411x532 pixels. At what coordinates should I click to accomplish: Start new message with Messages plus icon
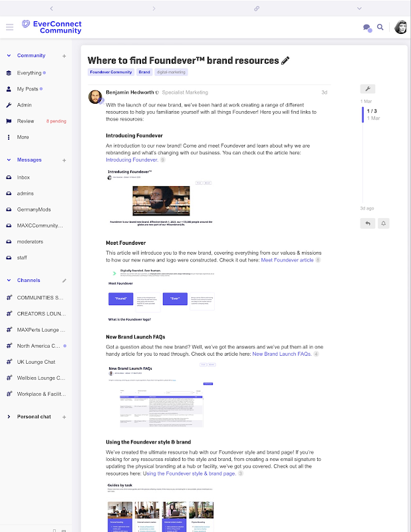[x=64, y=160]
